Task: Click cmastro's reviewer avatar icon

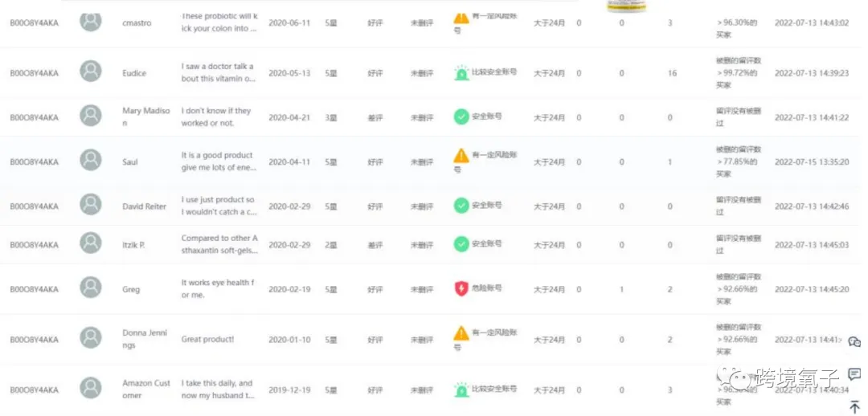Action: 90,21
